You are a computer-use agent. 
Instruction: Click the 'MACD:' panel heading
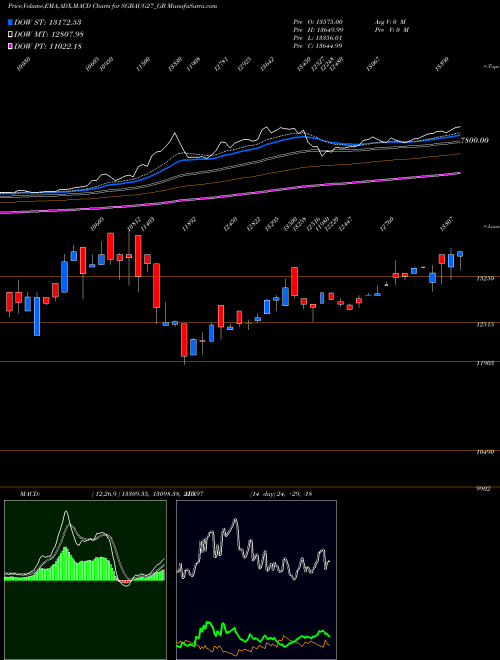(x=29, y=494)
